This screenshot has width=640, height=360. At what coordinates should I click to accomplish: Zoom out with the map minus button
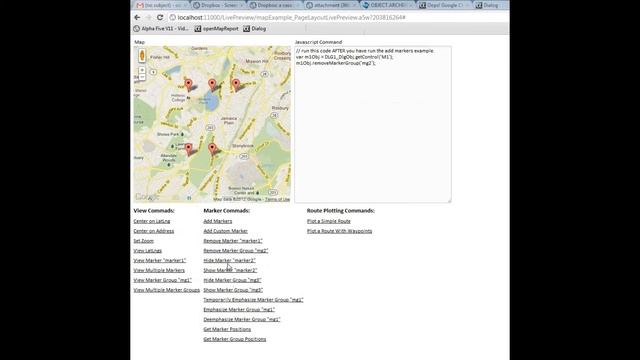click(x=142, y=77)
